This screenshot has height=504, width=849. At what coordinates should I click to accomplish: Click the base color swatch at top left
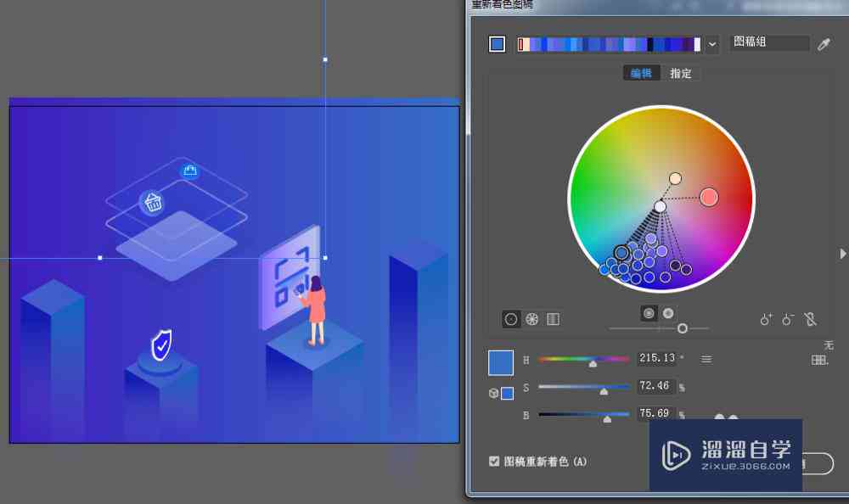(x=497, y=44)
